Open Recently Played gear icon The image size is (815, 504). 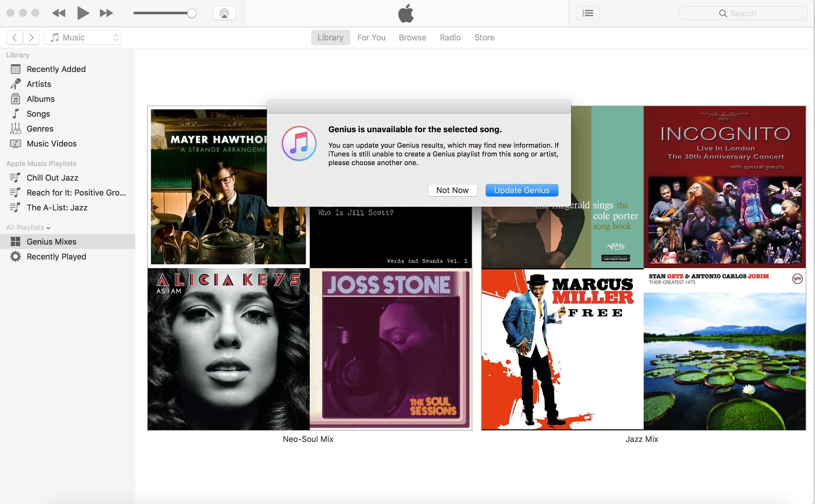click(x=15, y=257)
